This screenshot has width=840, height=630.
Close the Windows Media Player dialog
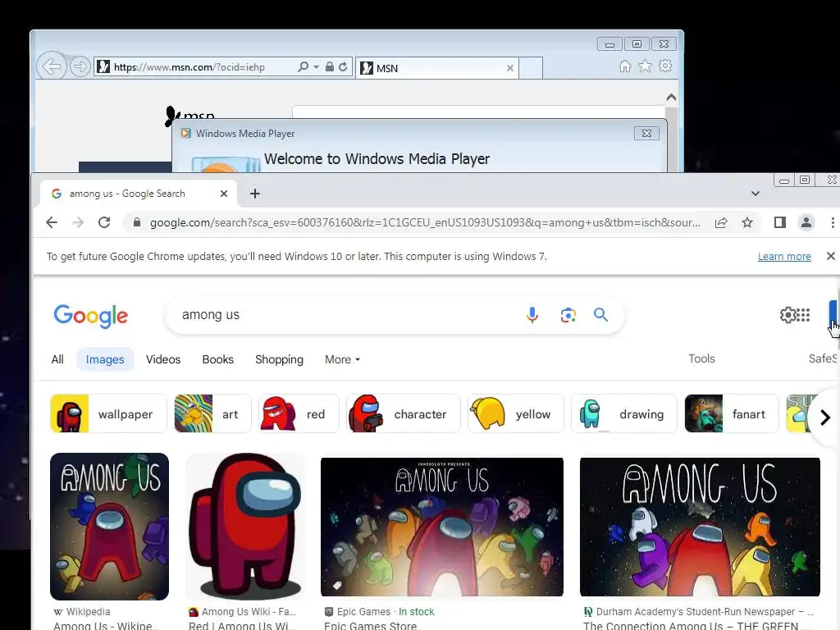646,134
